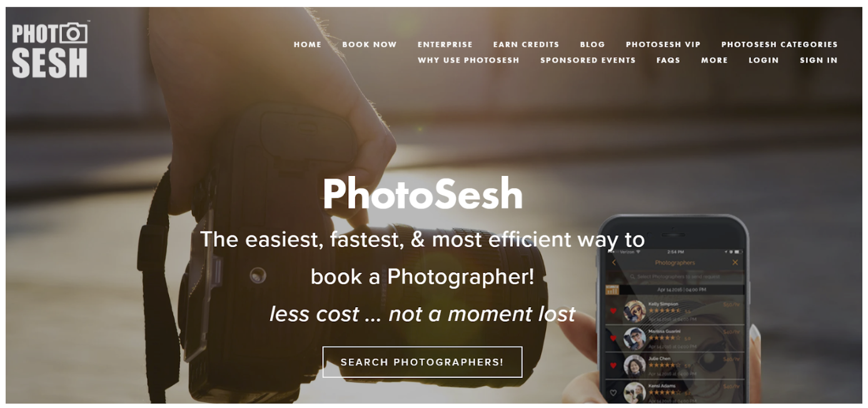
Task: Click the back arrow on phone screen
Action: tap(613, 262)
